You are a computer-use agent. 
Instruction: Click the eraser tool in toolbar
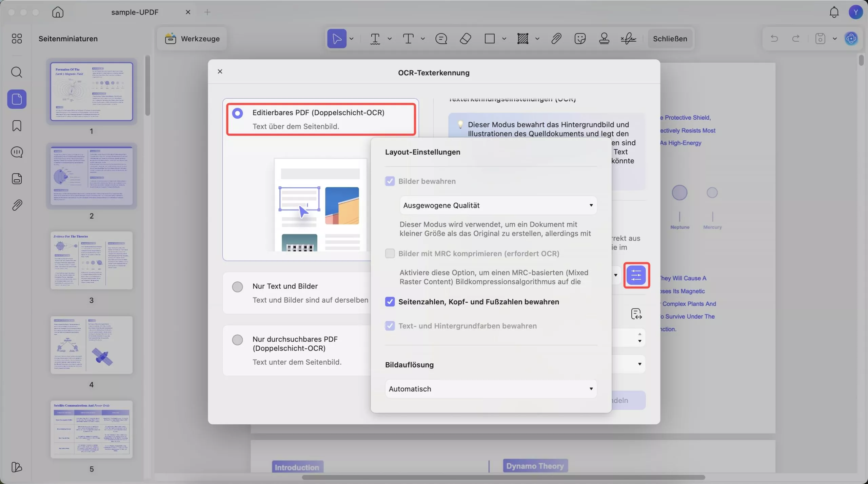pyautogui.click(x=465, y=39)
